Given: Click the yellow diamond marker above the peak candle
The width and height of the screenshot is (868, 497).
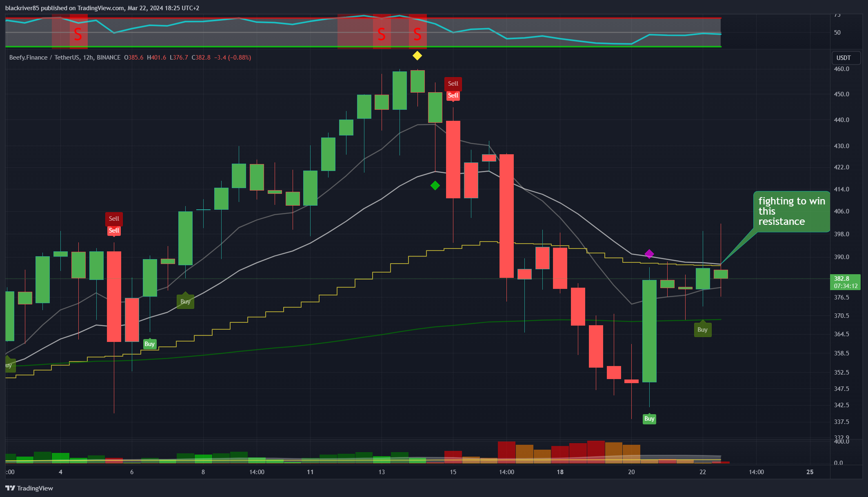Looking at the screenshot, I should point(417,55).
